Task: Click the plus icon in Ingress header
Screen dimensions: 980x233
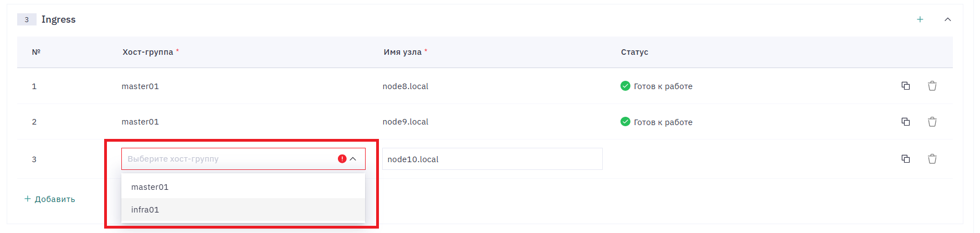Action: click(x=920, y=19)
